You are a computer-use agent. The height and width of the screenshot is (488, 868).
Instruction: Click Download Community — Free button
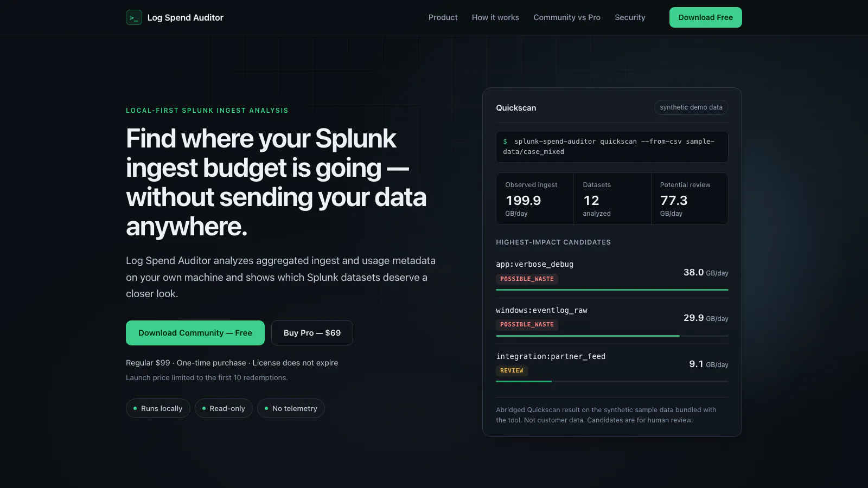point(195,333)
